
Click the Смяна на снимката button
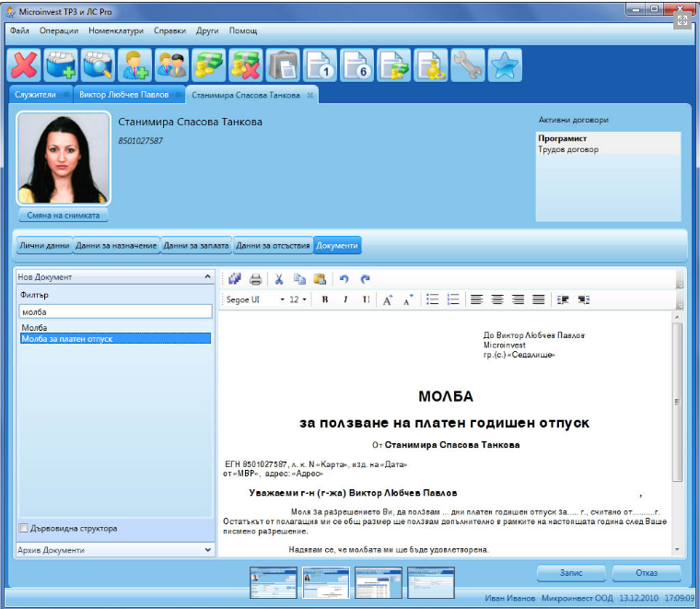click(63, 216)
